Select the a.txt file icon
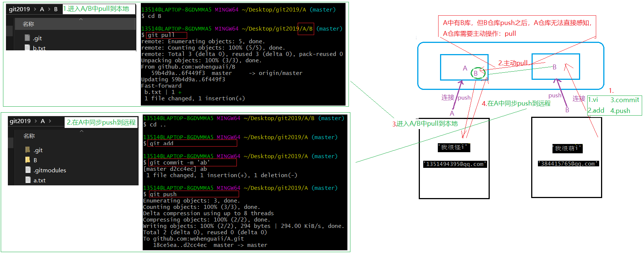The width and height of the screenshot is (644, 254). (x=28, y=180)
